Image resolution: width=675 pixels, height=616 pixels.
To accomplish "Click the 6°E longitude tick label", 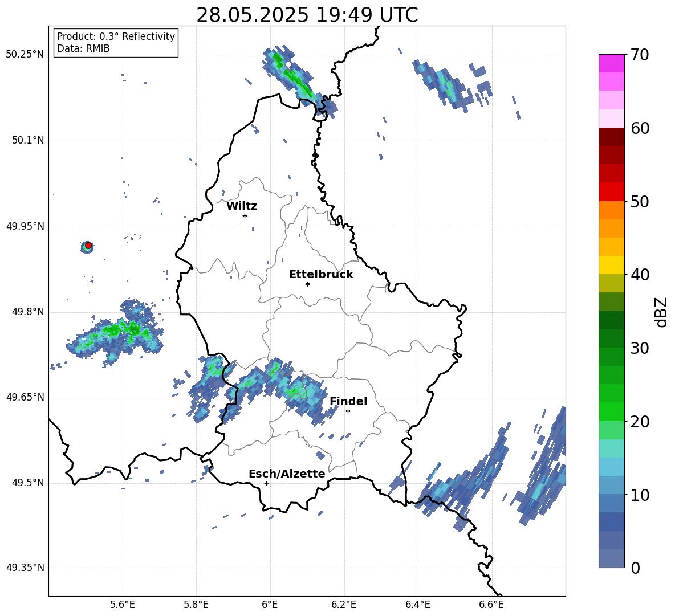I will click(x=270, y=605).
